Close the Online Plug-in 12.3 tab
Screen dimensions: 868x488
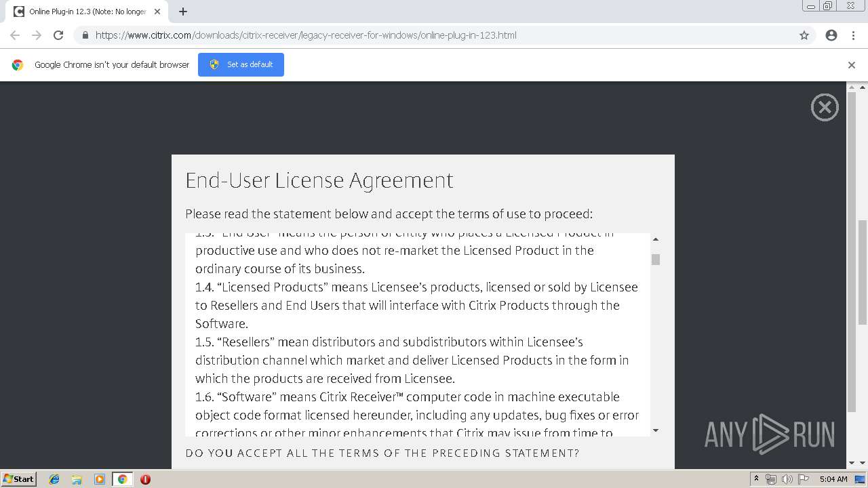pyautogui.click(x=159, y=12)
